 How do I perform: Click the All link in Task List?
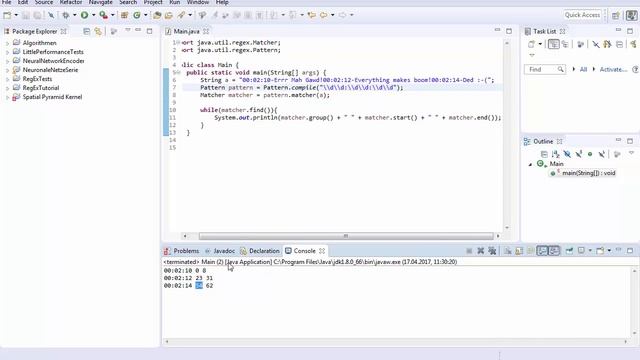pyautogui.click(x=583, y=69)
